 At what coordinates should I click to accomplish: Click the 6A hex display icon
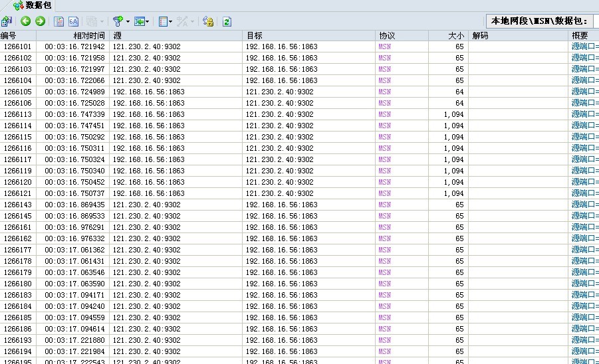tap(73, 21)
